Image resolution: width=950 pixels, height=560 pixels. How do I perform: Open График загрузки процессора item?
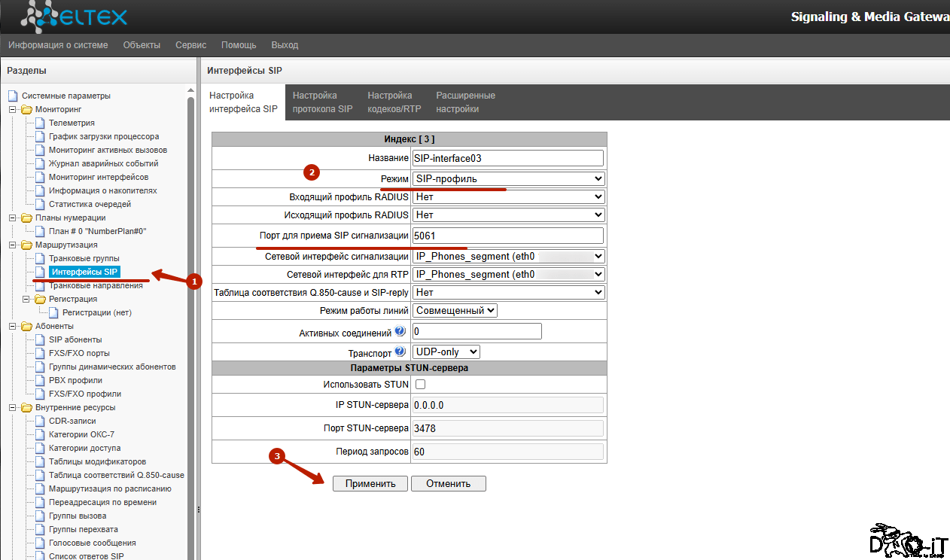coord(104,136)
